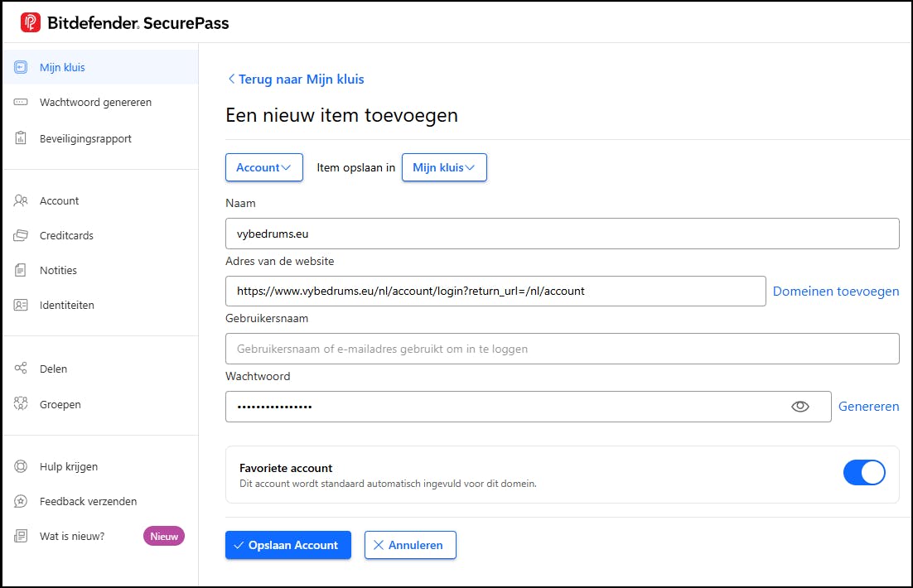Click the Naam field with vybedrums.eu
The image size is (913, 588).
[x=563, y=234]
